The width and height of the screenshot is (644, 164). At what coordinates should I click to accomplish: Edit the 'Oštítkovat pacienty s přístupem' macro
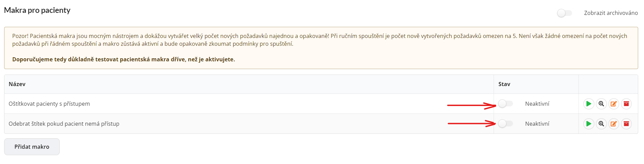pyautogui.click(x=614, y=104)
